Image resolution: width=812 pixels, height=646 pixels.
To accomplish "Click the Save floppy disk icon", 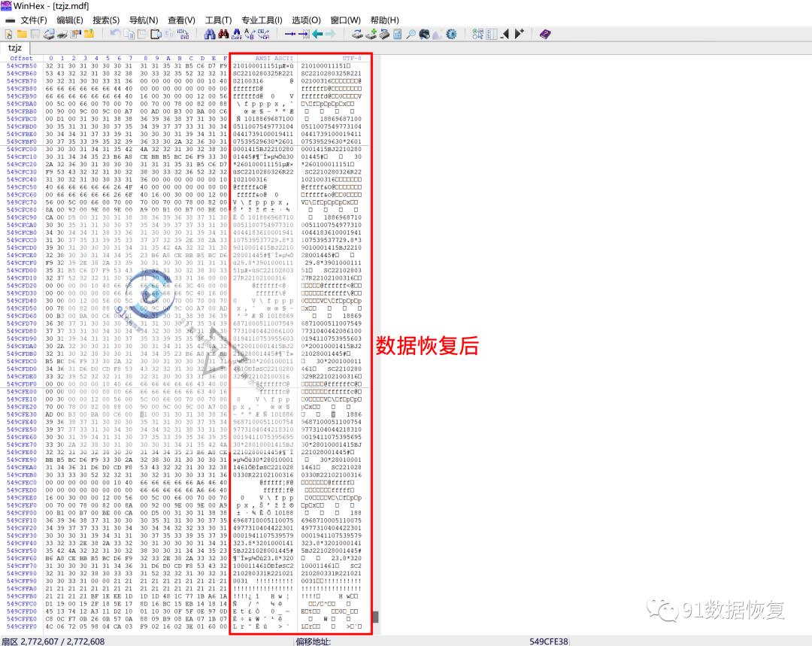I will pos(35,34).
